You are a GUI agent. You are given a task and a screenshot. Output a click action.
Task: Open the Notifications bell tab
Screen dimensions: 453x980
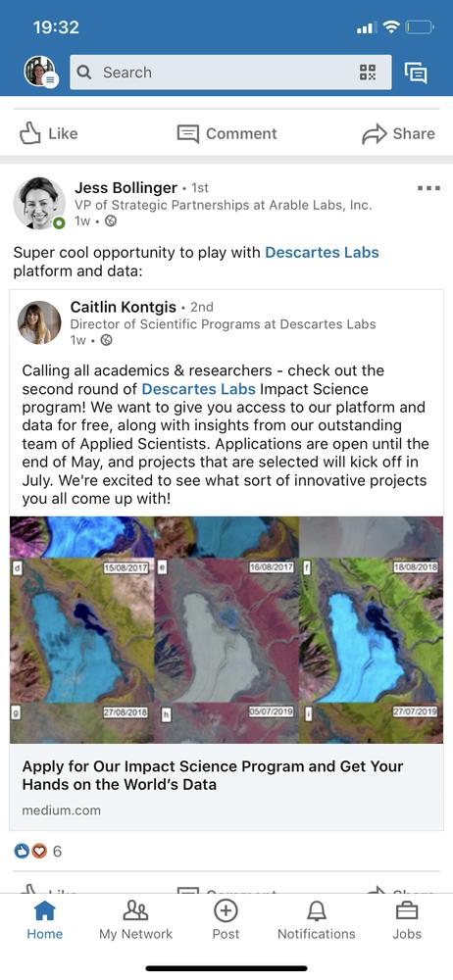coord(317,920)
